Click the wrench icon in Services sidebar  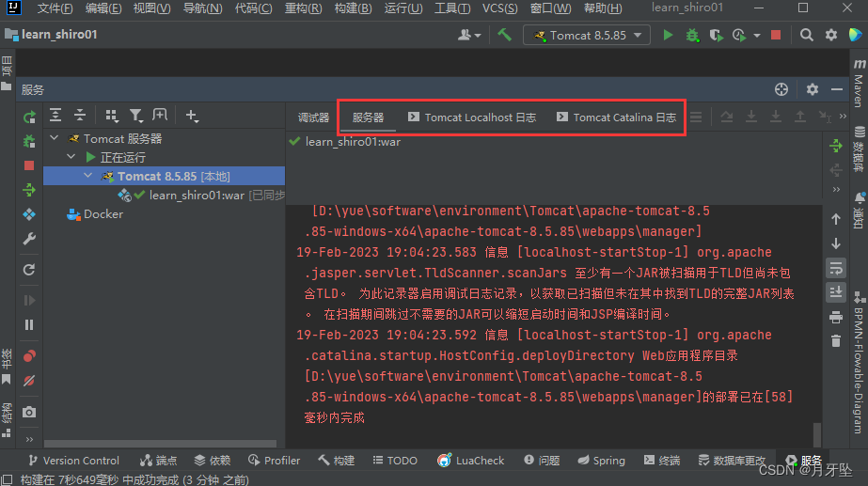point(29,239)
